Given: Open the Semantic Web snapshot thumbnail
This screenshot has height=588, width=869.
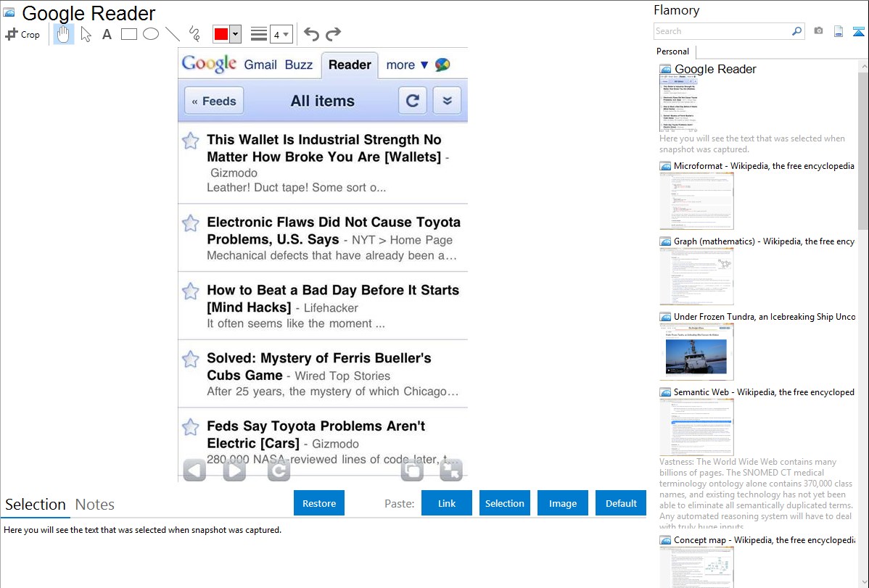Looking at the screenshot, I should coord(696,427).
